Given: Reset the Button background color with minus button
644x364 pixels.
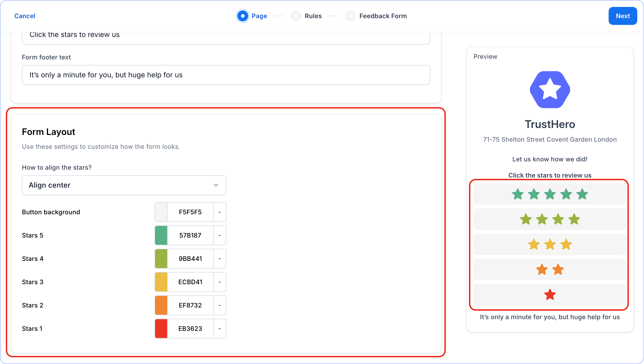Looking at the screenshot, I should click(x=220, y=212).
